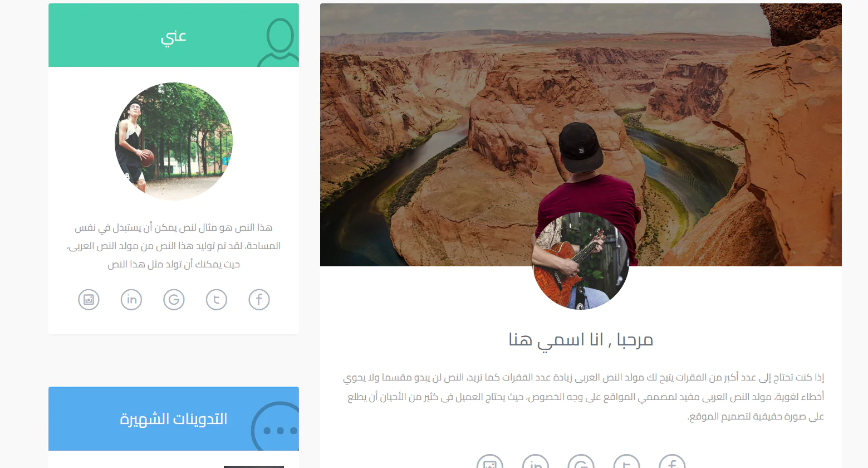Open the Google icon below the main intro paragraph

(x=581, y=462)
